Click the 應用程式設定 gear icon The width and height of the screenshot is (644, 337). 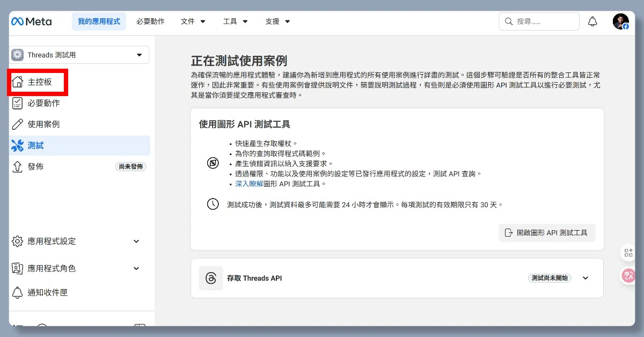coord(18,241)
